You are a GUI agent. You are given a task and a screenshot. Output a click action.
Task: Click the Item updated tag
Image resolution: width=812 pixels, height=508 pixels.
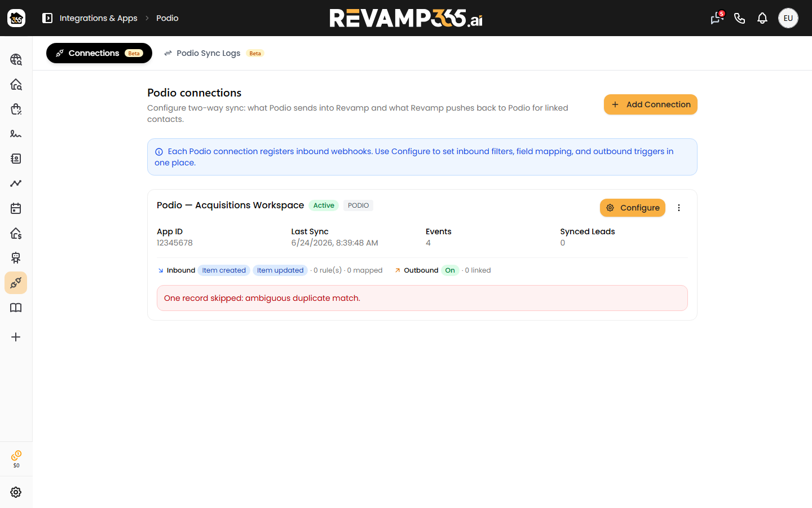280,270
